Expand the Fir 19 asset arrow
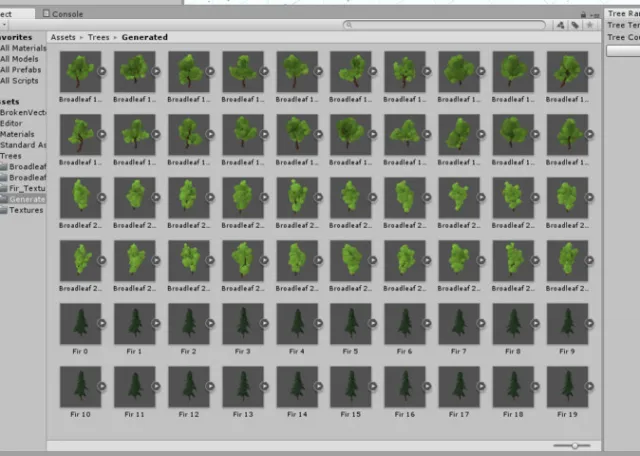 pyautogui.click(x=589, y=386)
